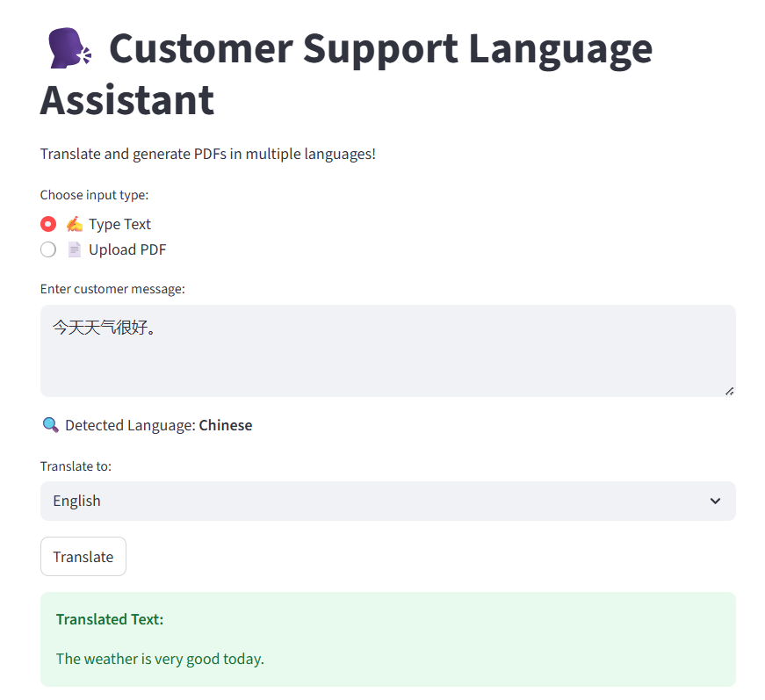Click inside the customer message text area
765x700 pixels.
tap(388, 350)
